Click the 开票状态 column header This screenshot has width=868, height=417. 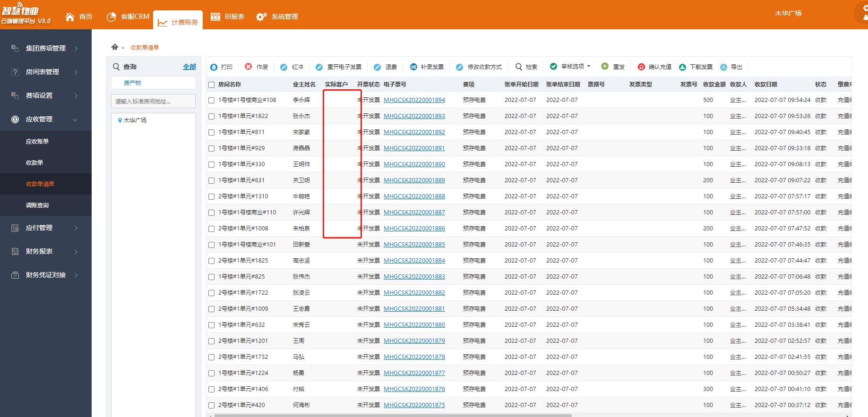[369, 85]
